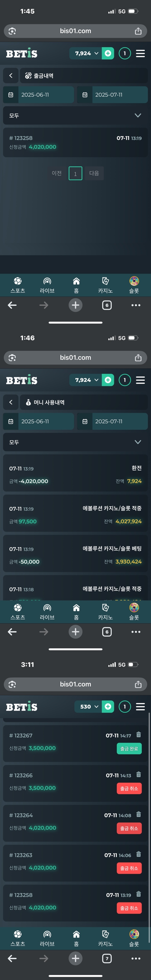Expand the 530 balance dropdown
The image size is (151, 980).
89,707
